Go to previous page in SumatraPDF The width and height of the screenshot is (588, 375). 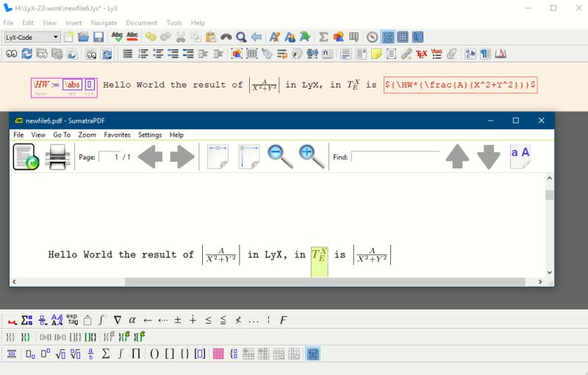151,157
